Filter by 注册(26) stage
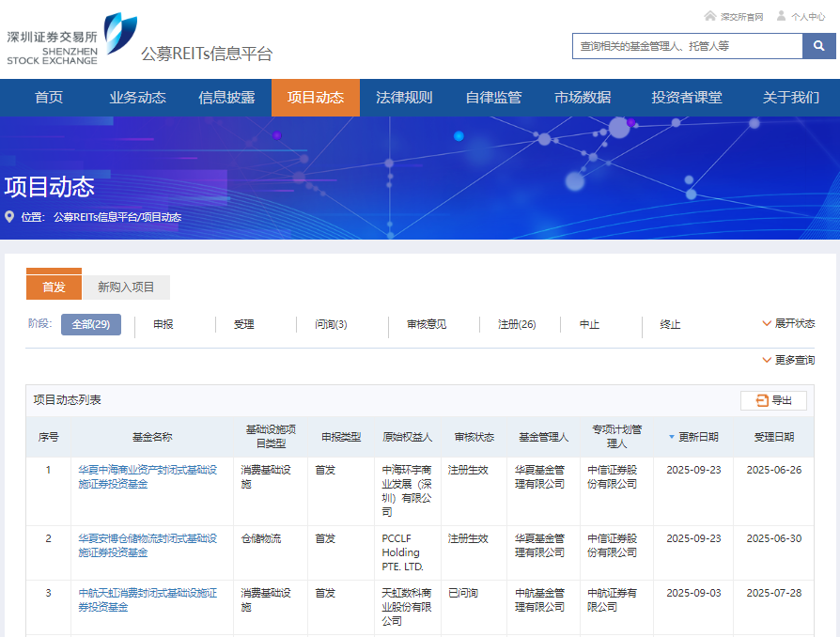 pyautogui.click(x=517, y=324)
